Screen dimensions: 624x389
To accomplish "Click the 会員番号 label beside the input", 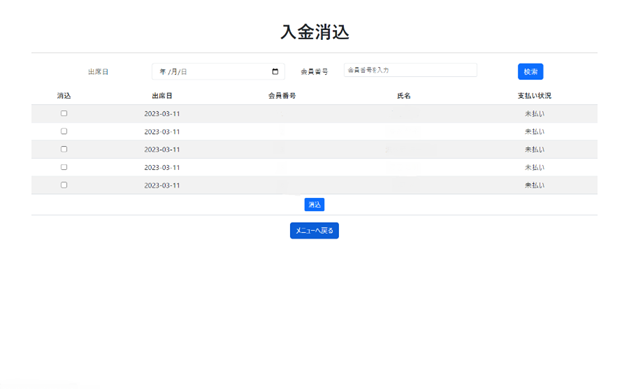I will pos(314,72).
